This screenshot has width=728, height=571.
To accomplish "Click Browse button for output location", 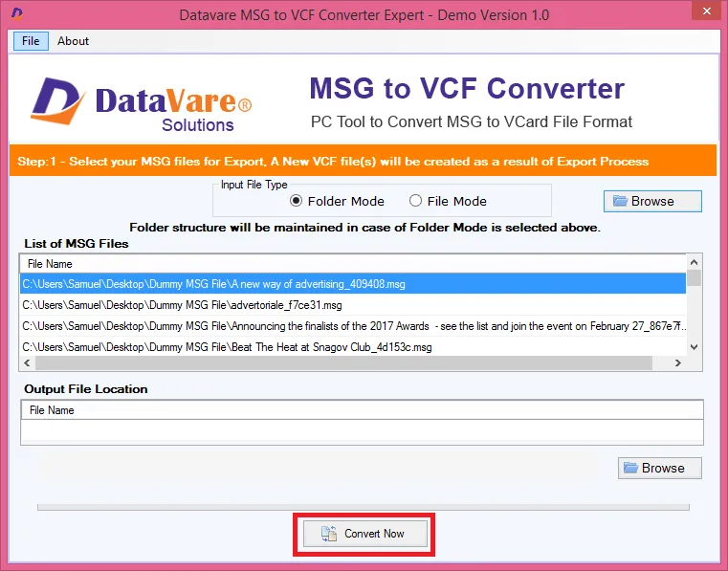I will [x=659, y=468].
